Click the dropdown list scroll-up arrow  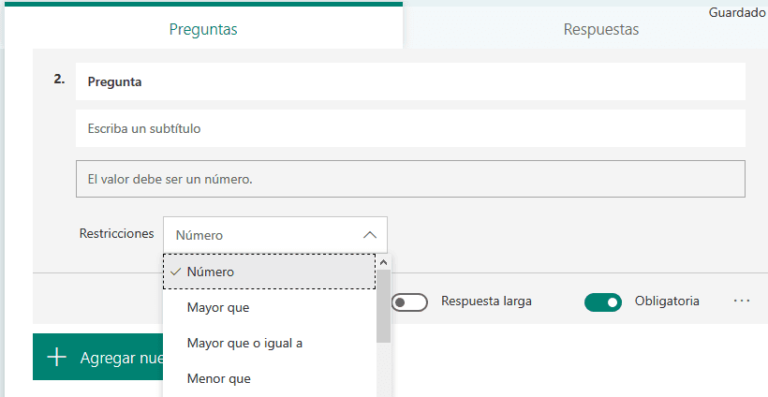384,262
